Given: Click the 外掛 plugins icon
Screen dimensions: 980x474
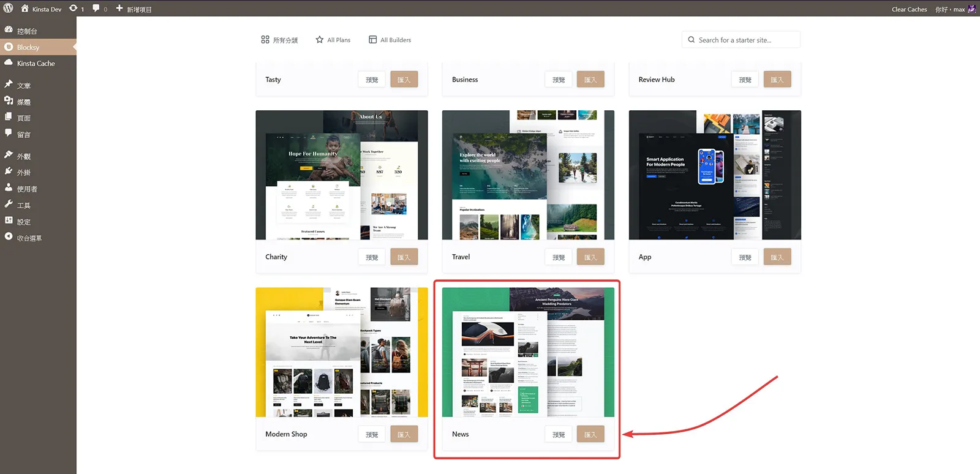Looking at the screenshot, I should coord(9,172).
